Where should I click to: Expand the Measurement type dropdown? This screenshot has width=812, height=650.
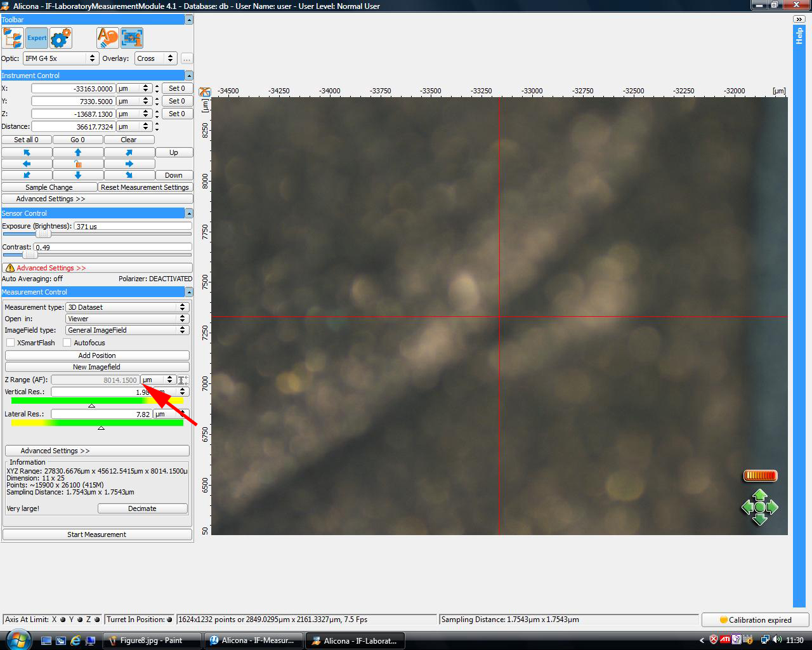pyautogui.click(x=127, y=307)
